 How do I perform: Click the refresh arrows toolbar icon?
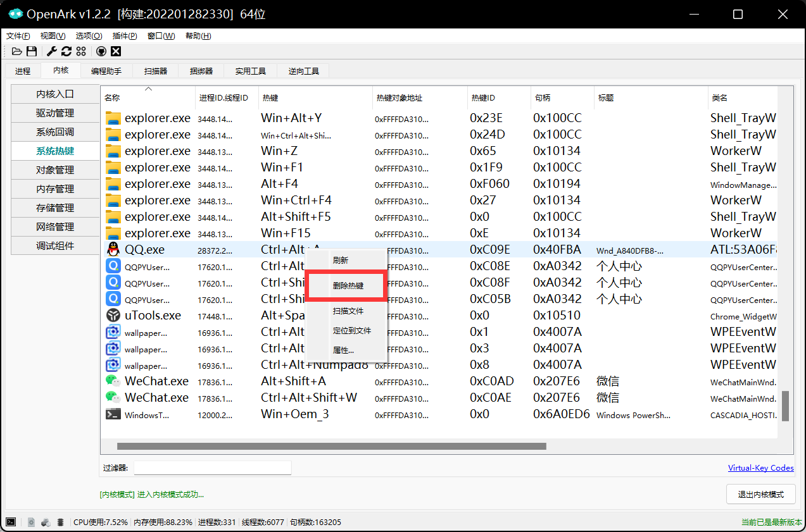coord(66,51)
